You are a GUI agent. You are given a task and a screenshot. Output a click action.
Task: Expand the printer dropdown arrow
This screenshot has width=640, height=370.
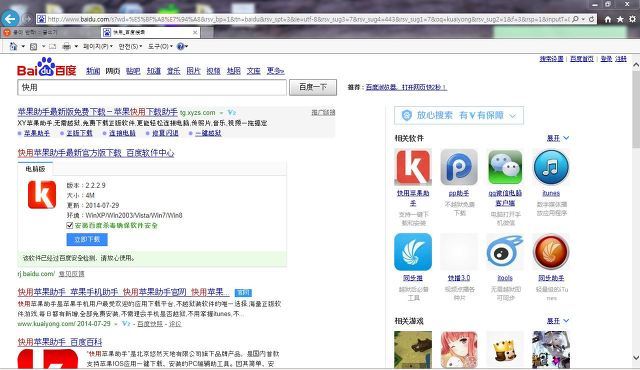[76, 47]
